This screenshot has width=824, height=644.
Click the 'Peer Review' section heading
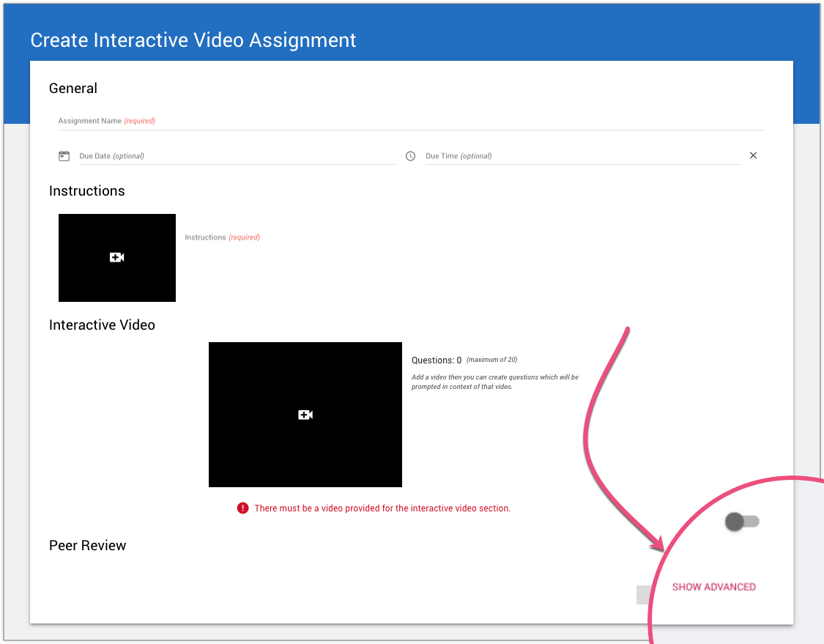[x=87, y=545]
